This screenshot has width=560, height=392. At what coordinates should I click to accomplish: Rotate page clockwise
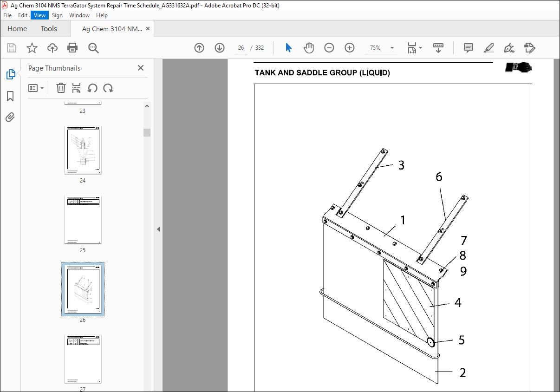[x=108, y=88]
